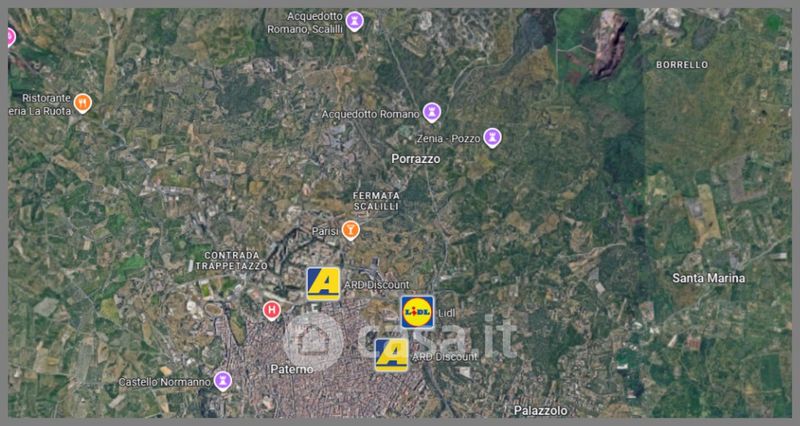Click the Palazzolo place name

coord(540,410)
